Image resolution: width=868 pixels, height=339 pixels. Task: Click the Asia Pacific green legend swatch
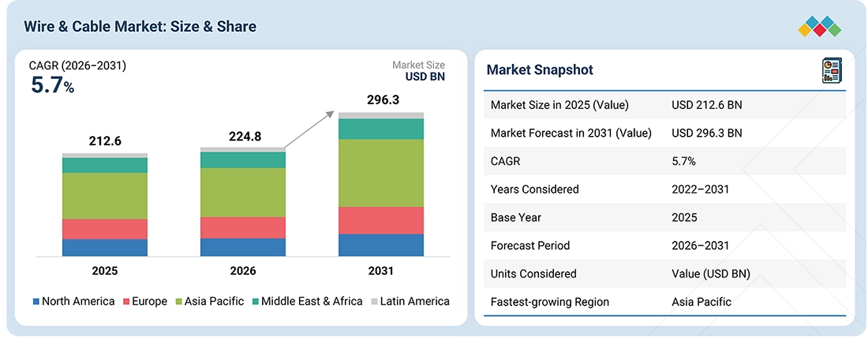(x=178, y=302)
